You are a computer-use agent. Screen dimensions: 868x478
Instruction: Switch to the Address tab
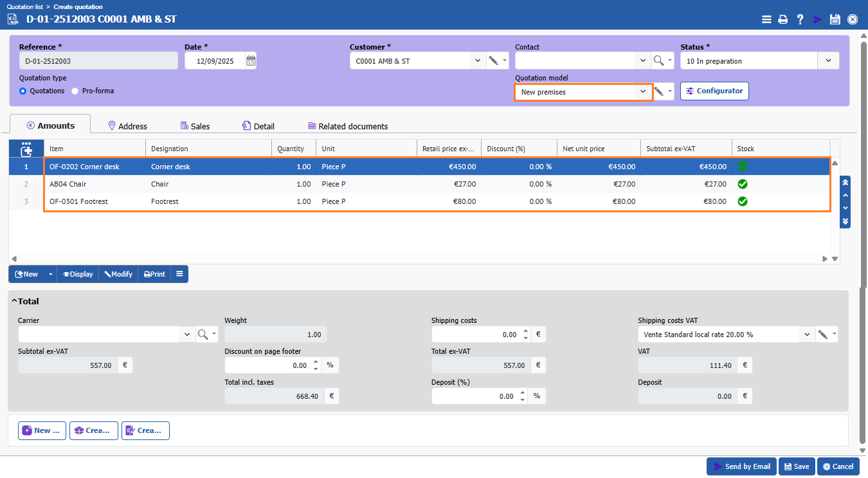click(x=127, y=126)
